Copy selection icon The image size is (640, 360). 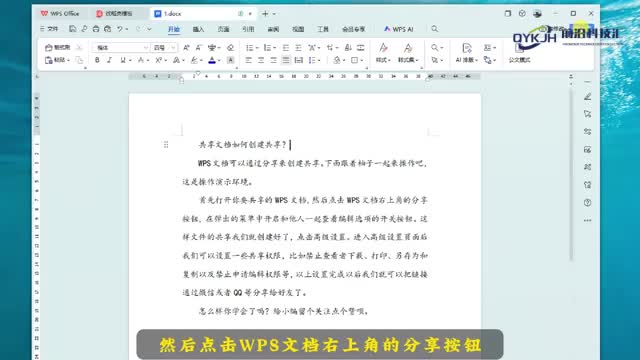point(80,60)
